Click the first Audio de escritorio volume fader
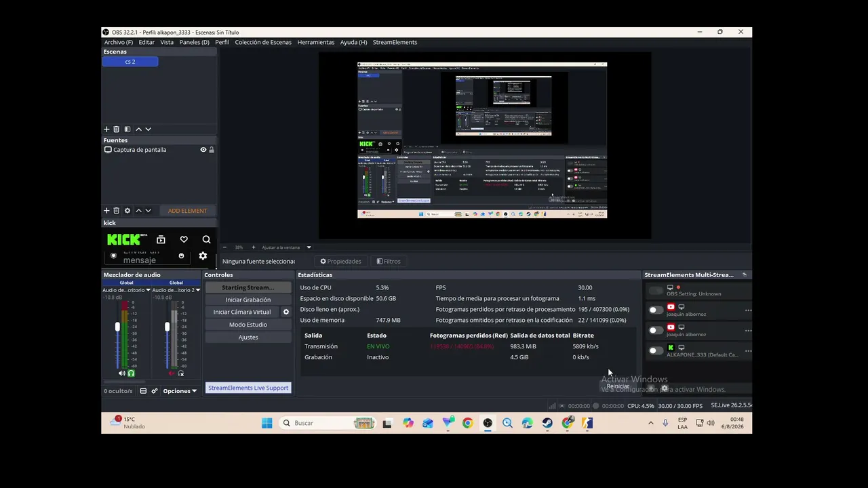Image resolution: width=868 pixels, height=488 pixels. point(117,327)
